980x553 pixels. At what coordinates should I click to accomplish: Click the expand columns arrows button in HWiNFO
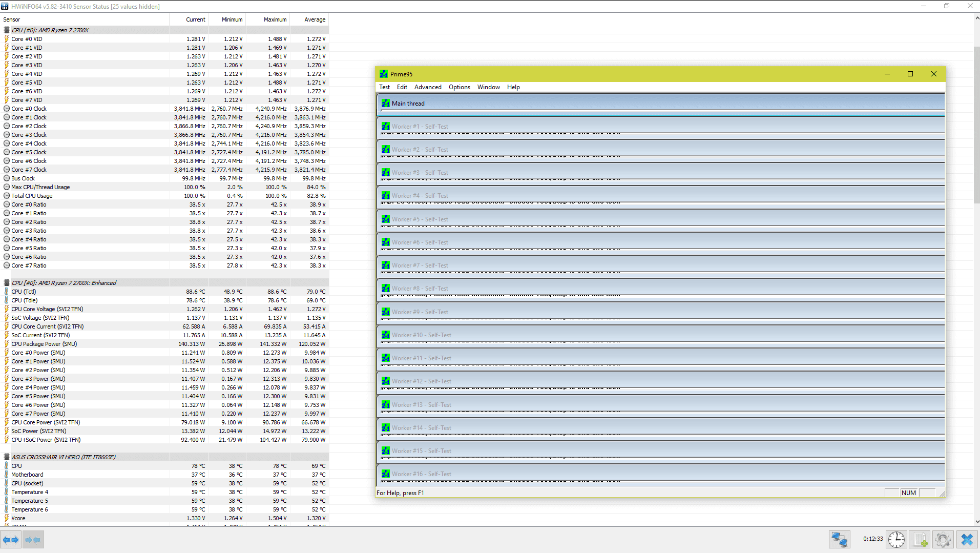point(11,540)
